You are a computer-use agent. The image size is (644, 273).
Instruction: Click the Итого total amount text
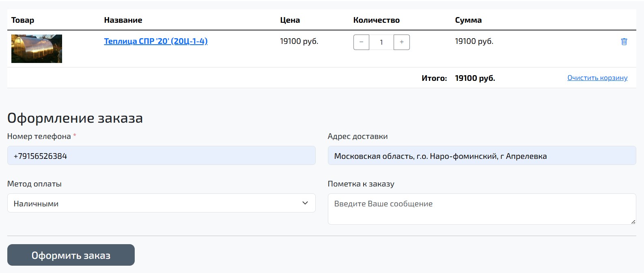pyautogui.click(x=475, y=78)
